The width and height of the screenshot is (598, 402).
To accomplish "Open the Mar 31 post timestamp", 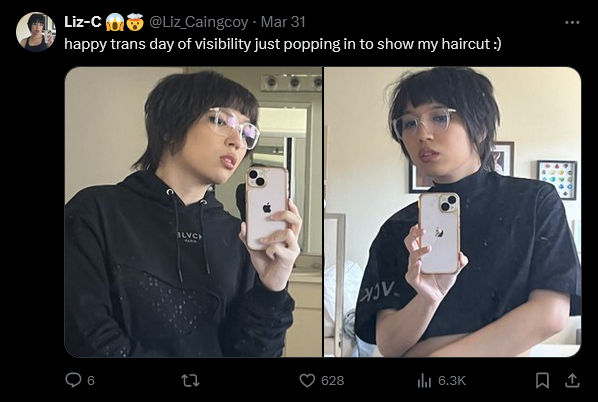I will [283, 22].
